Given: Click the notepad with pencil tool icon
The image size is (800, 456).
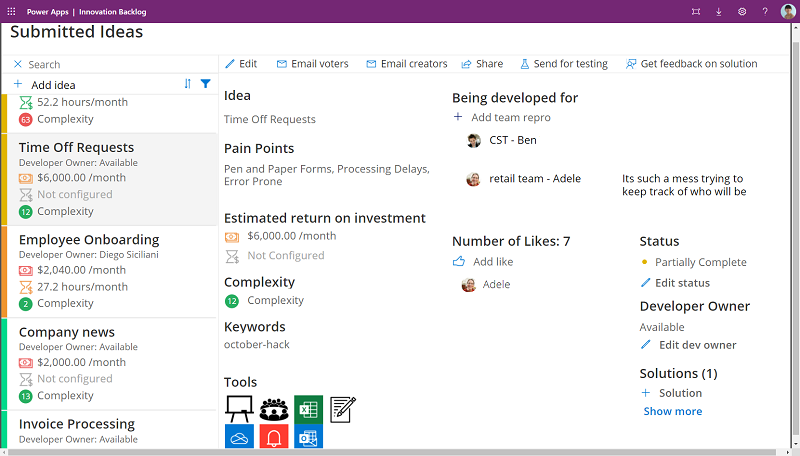Looking at the screenshot, I should click(343, 410).
